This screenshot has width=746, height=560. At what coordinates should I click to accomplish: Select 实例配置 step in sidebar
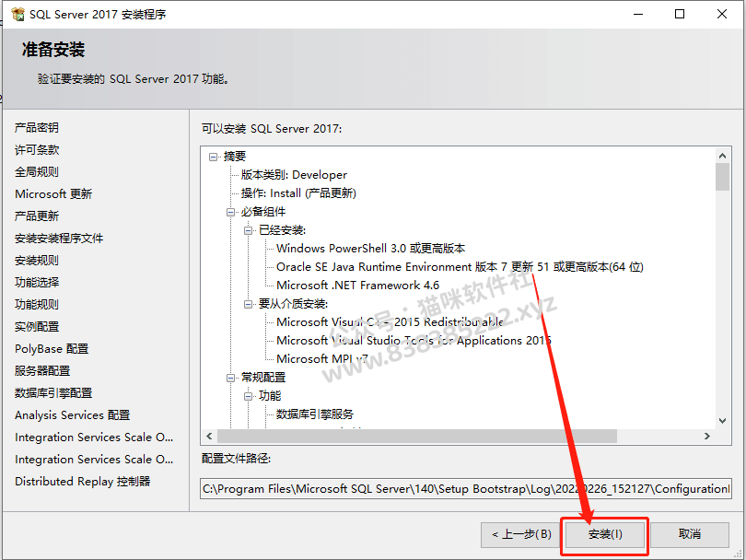tap(37, 327)
